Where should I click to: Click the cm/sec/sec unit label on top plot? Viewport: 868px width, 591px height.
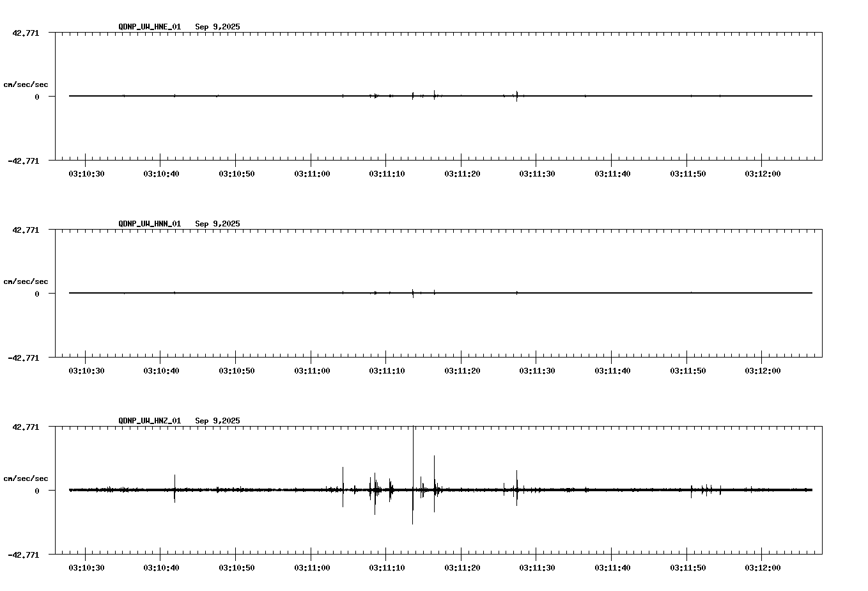[x=26, y=84]
